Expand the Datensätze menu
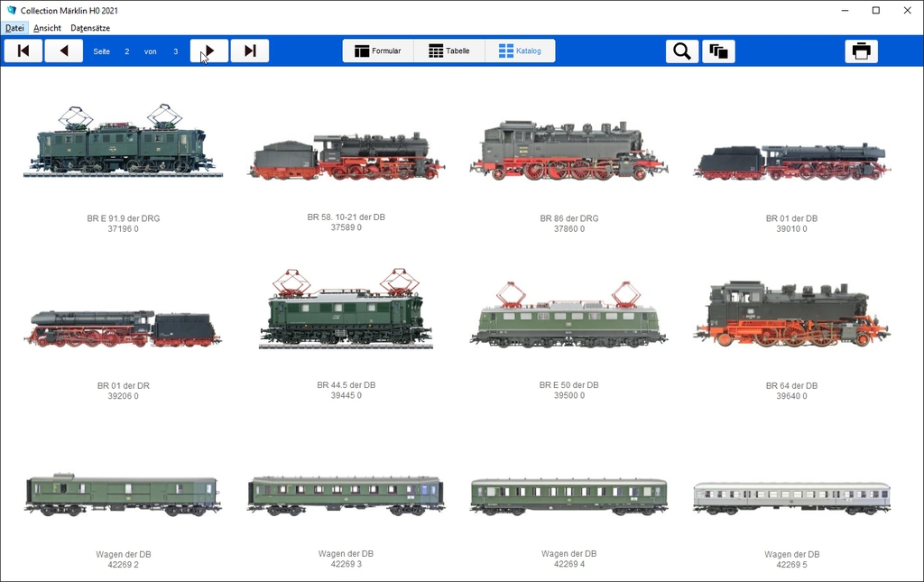 pyautogui.click(x=90, y=28)
